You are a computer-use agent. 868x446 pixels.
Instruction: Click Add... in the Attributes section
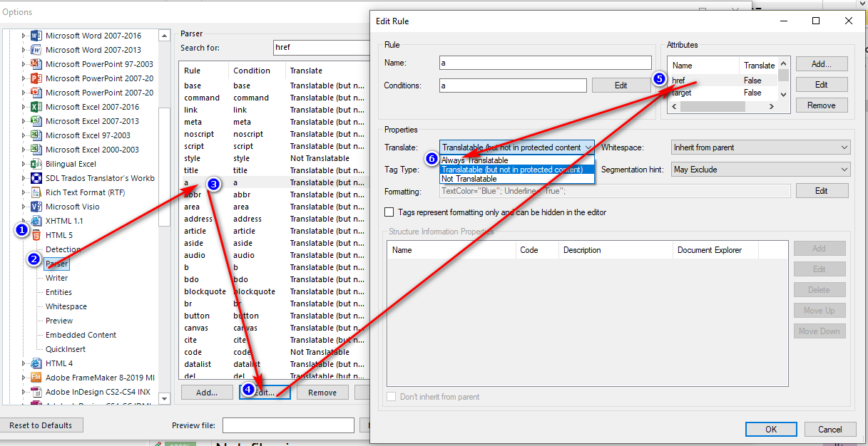coord(822,64)
